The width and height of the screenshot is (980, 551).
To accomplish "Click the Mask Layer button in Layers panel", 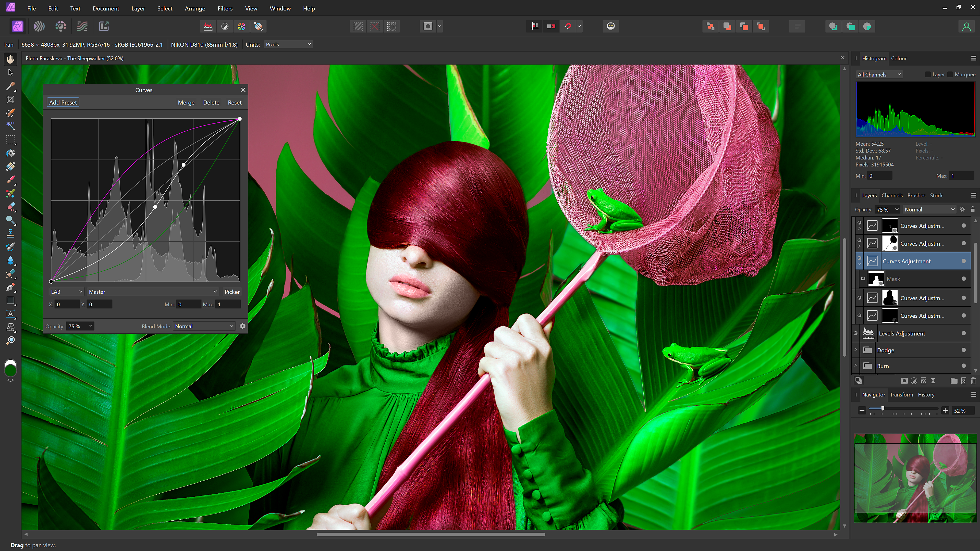I will pos(904,381).
